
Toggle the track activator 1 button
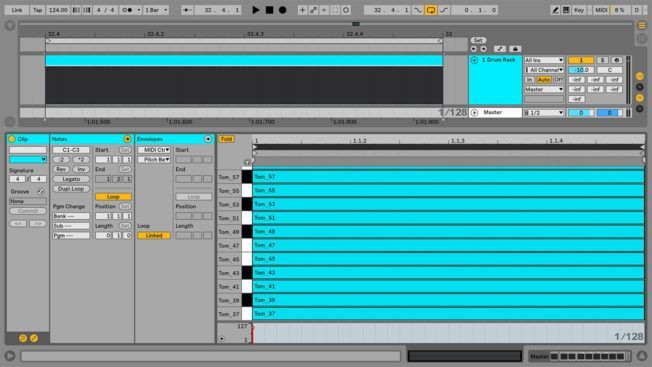(581, 60)
